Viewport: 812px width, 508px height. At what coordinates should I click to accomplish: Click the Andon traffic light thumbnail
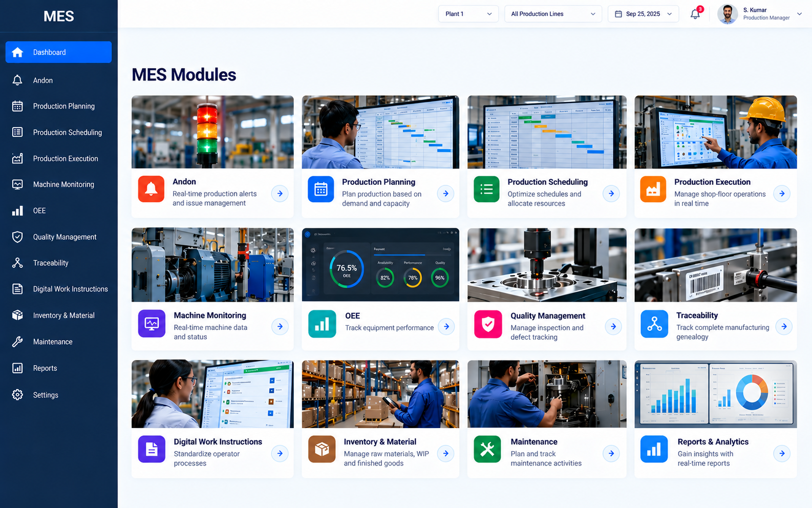click(212, 132)
